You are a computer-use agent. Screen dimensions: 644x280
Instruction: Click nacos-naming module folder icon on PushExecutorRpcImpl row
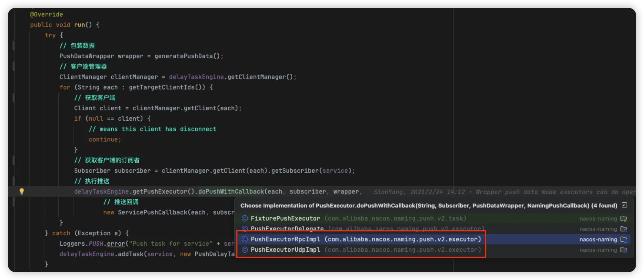pyautogui.click(x=624, y=239)
